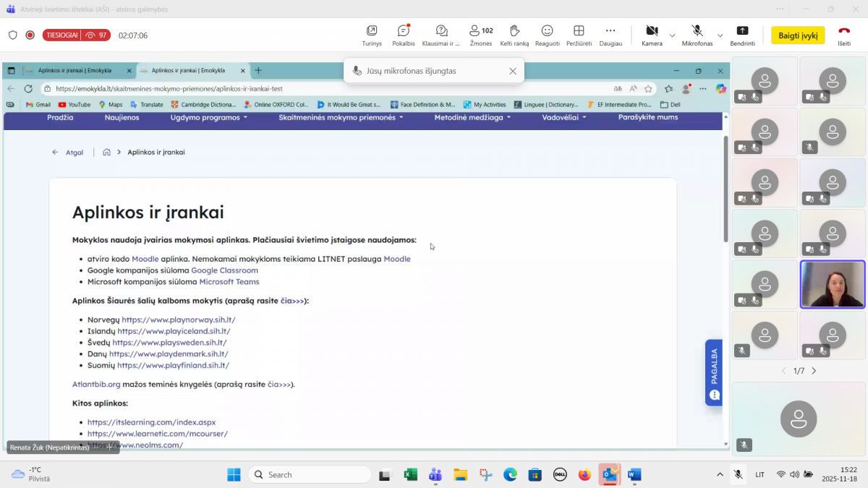Open the Daugiau more options menu

click(610, 31)
